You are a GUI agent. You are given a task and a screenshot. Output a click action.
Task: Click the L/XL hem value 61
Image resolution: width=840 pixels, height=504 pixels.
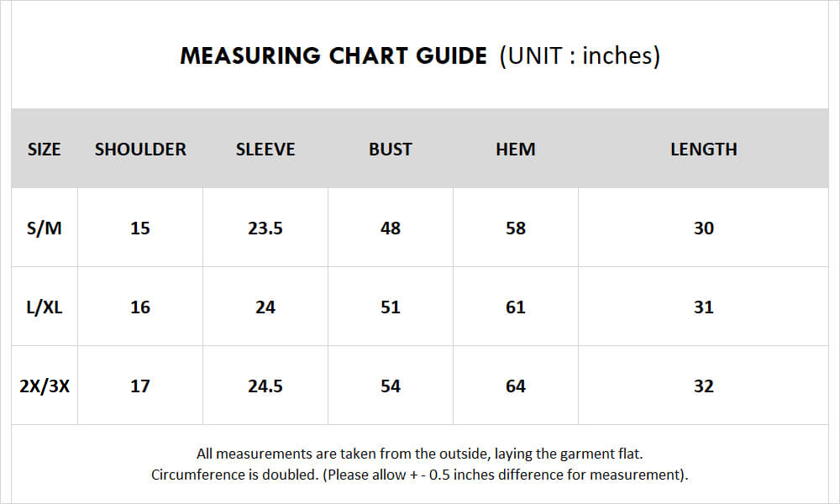point(516,307)
